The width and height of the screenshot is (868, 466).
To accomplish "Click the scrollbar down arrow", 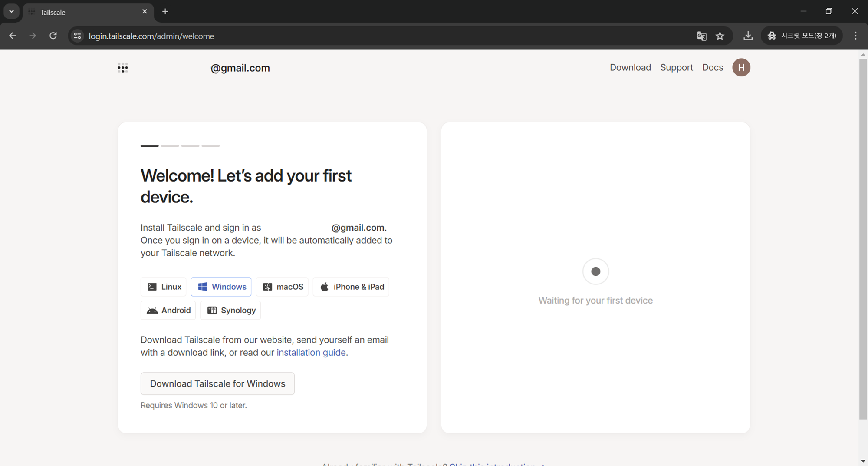I will click(863, 461).
